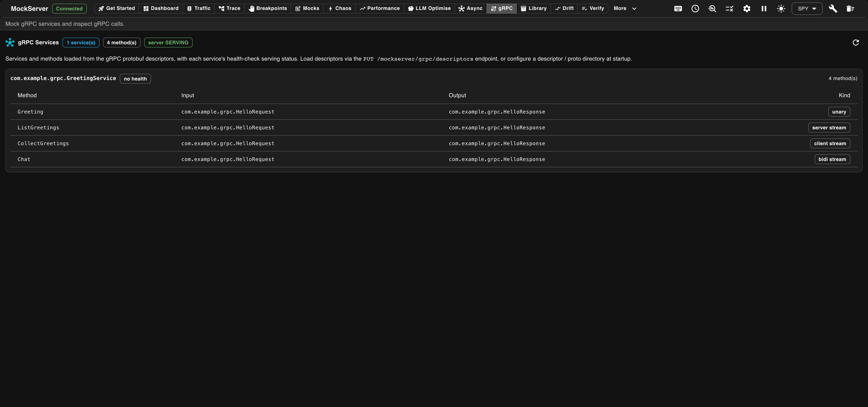
Task: Click HelloResponse output in Greeting row
Action: 497,112
